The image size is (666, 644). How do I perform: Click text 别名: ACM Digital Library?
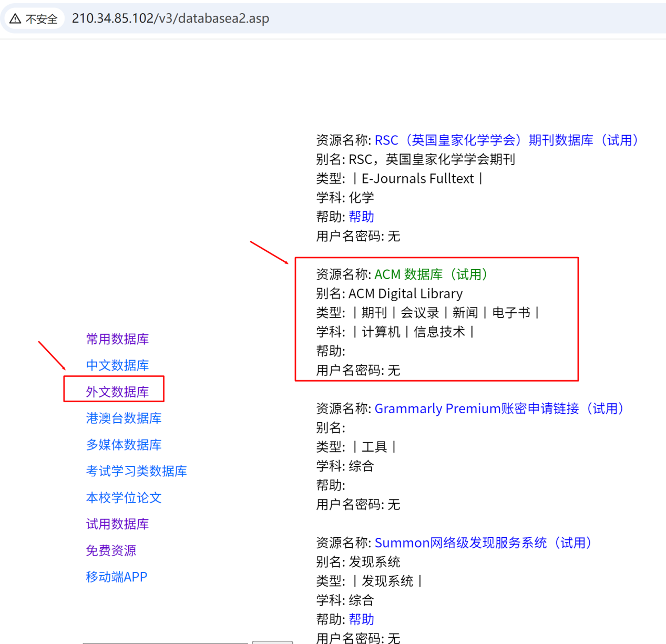[390, 293]
